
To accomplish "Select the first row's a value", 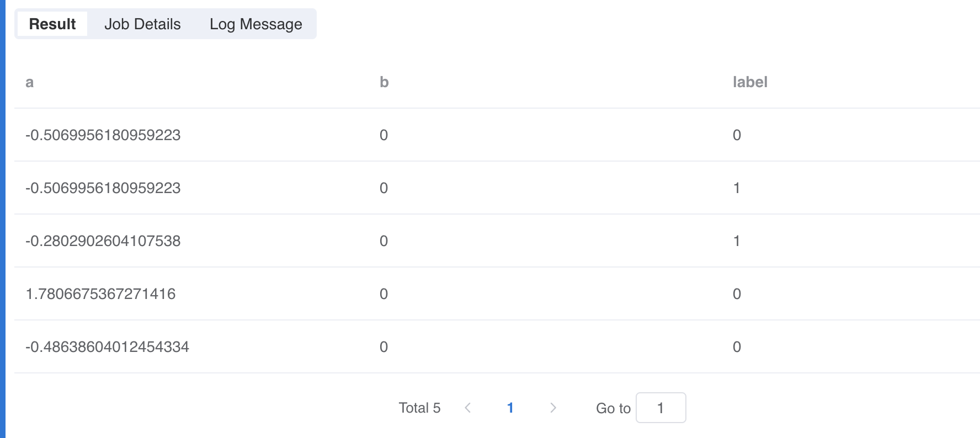I will tap(103, 135).
